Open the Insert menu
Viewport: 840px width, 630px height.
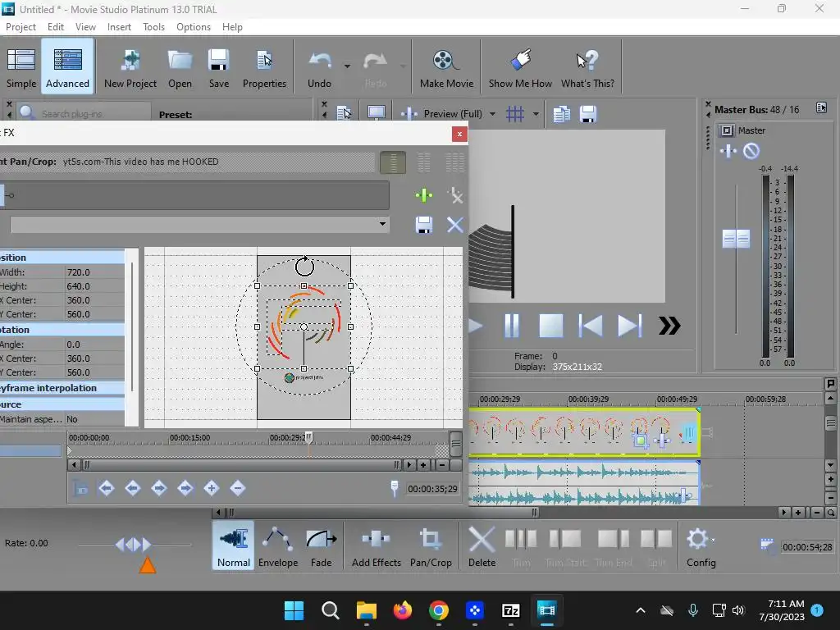[119, 27]
